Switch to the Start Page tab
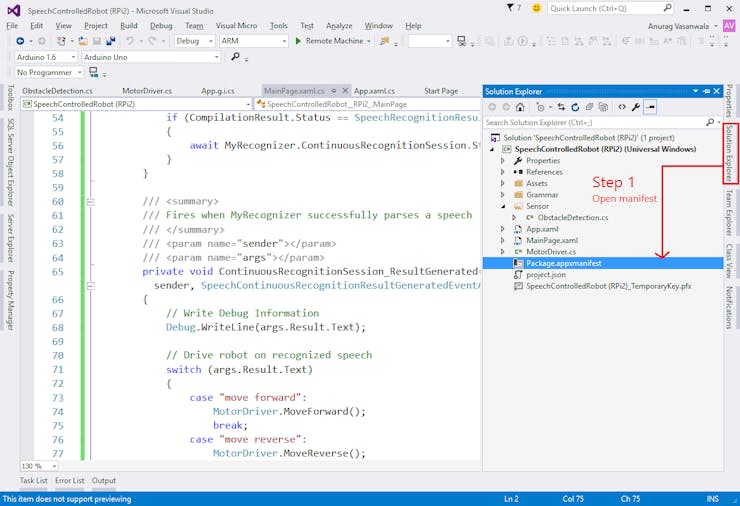 coord(441,91)
